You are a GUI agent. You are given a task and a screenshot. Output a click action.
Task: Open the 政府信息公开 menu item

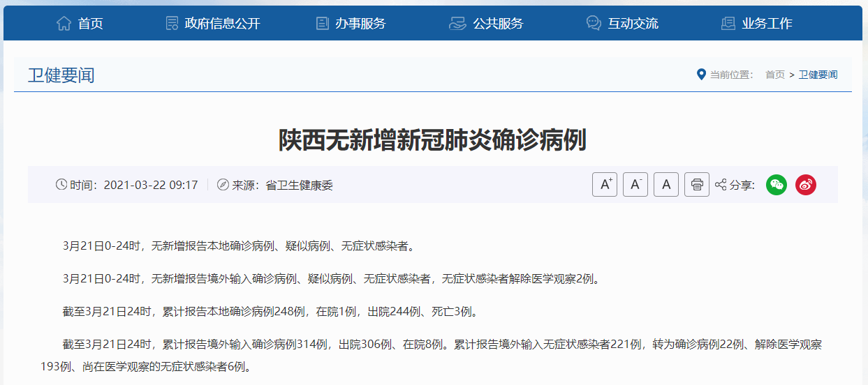[222, 24]
